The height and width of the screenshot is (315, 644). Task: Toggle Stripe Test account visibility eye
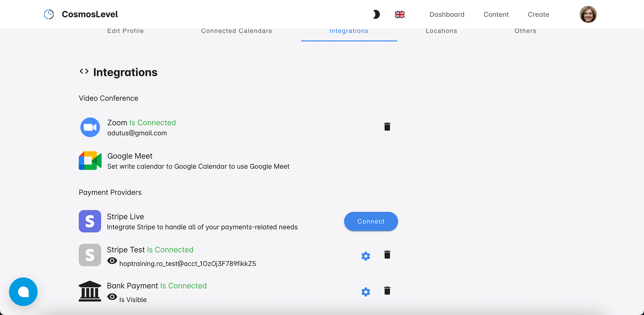(x=112, y=261)
